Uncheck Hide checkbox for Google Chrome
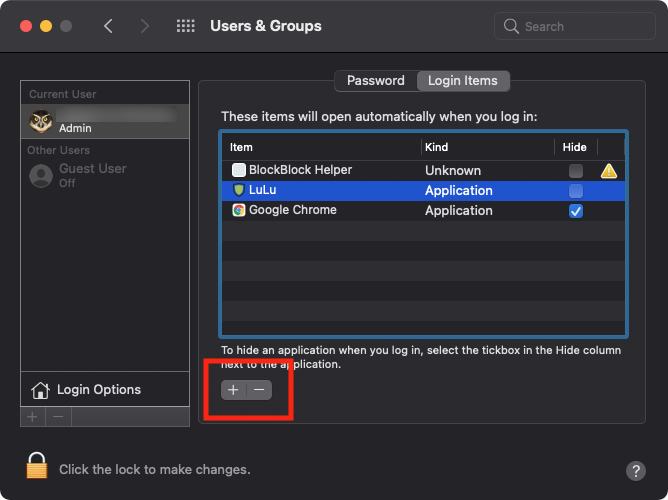The width and height of the screenshot is (668, 500). [x=576, y=211]
